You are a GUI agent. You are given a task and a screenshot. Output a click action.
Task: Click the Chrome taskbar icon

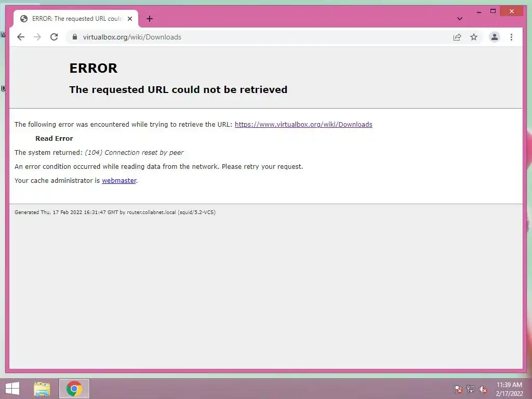pyautogui.click(x=74, y=389)
